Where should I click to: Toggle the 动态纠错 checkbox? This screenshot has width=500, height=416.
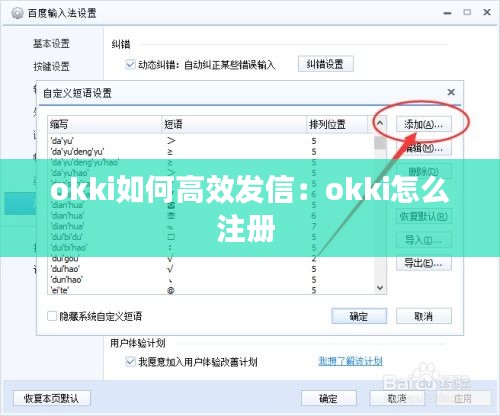pyautogui.click(x=130, y=64)
